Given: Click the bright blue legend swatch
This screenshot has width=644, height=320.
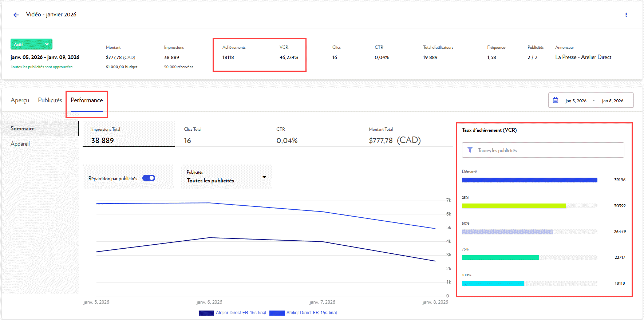Looking at the screenshot, I should [277, 313].
